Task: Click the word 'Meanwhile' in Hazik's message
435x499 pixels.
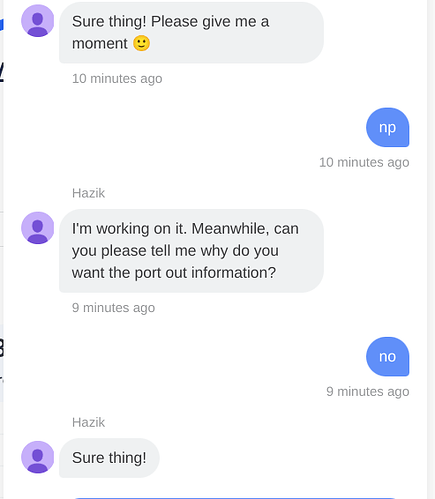Action: [230, 229]
